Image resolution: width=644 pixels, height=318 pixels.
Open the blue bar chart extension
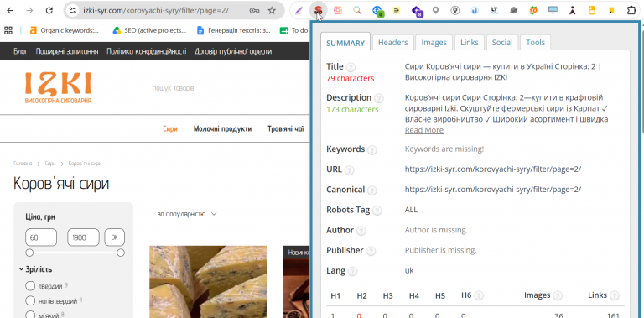[475, 11]
